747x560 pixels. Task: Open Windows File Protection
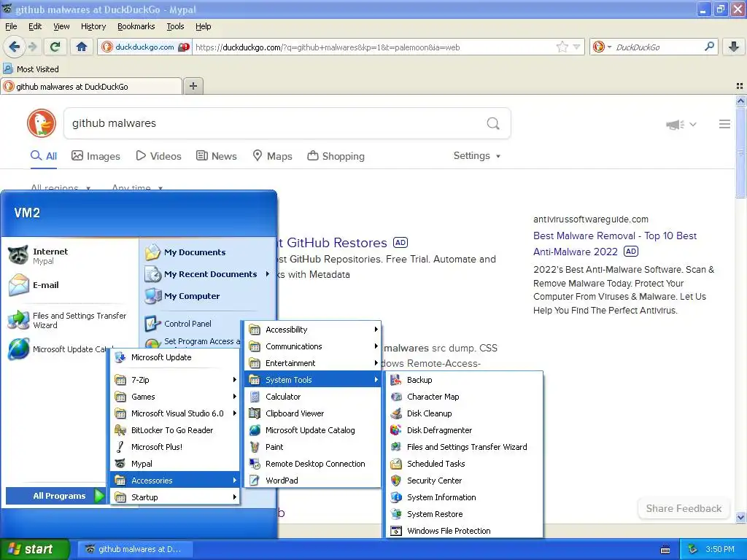462,531
